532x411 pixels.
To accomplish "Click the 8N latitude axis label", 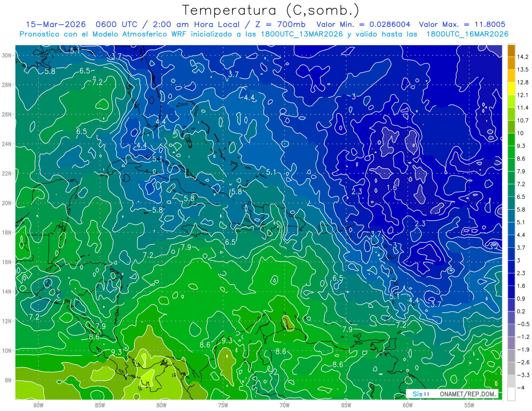I will click(8, 380).
